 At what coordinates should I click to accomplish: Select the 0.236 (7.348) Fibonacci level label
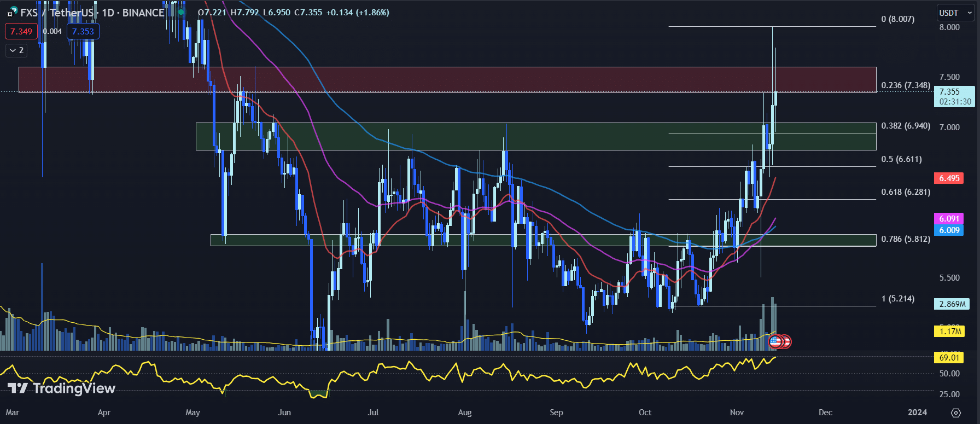(905, 85)
